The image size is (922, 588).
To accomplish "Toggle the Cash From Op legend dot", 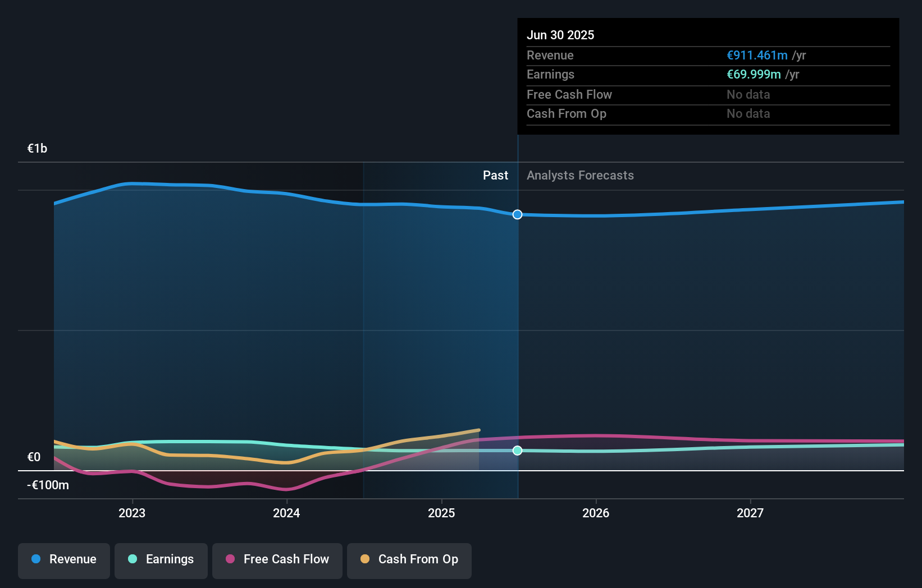I will coord(365,559).
